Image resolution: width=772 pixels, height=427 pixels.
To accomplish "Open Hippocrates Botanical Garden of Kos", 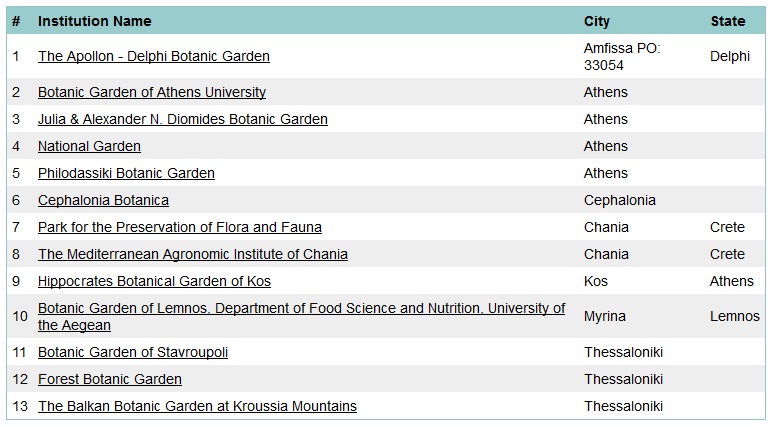I will tap(154, 281).
